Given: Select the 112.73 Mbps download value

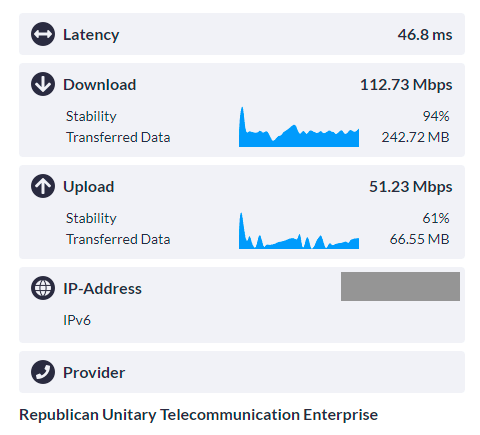Looking at the screenshot, I should point(406,85).
